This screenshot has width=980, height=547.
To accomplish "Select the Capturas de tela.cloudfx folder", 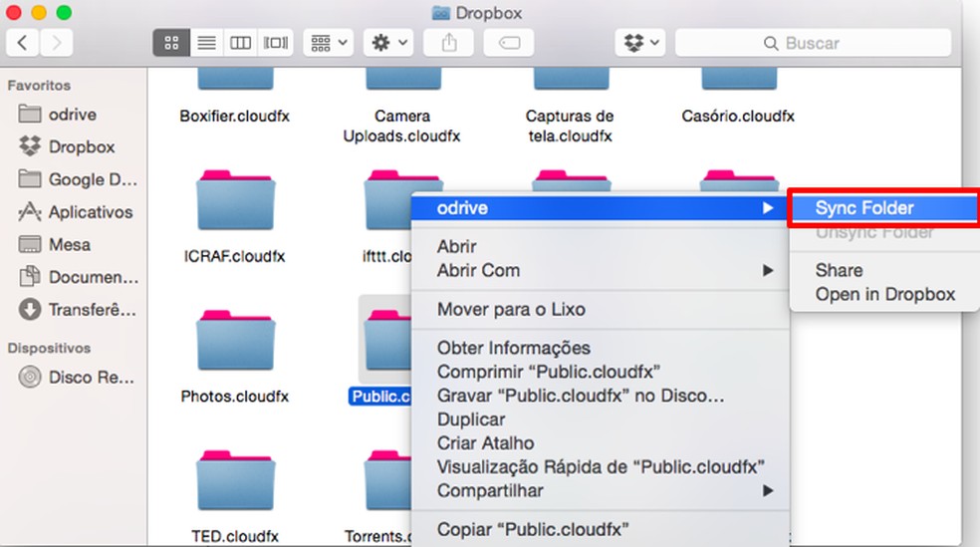I will pyautogui.click(x=571, y=80).
